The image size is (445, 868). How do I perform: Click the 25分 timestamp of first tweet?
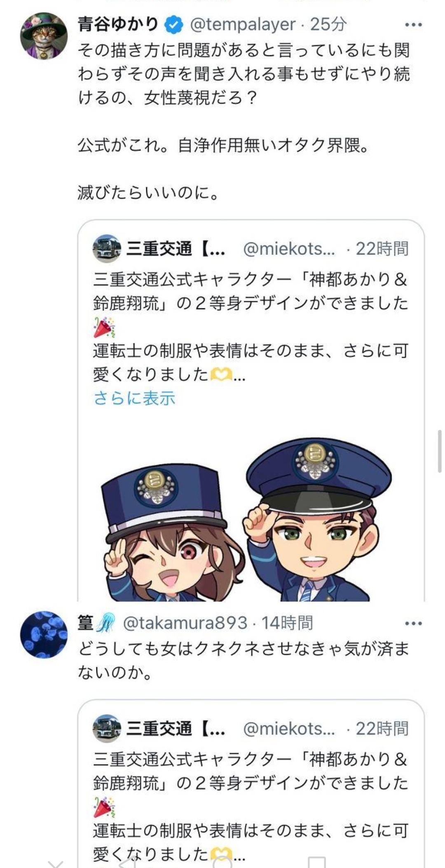click(x=328, y=25)
